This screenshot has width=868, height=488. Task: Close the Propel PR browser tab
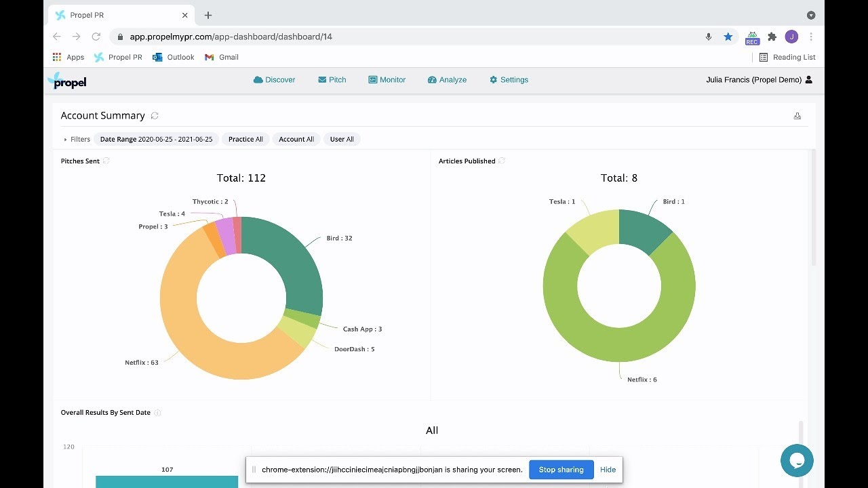pos(185,15)
